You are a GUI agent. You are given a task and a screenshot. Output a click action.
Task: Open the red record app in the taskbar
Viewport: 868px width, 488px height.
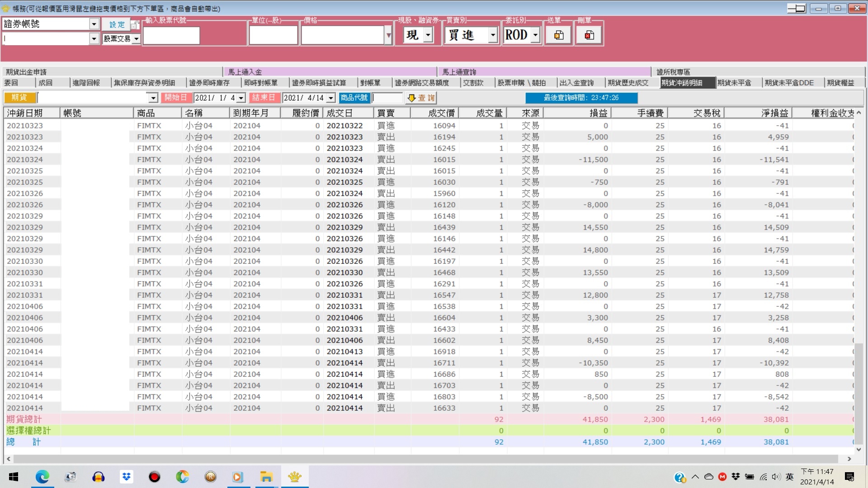click(x=155, y=477)
